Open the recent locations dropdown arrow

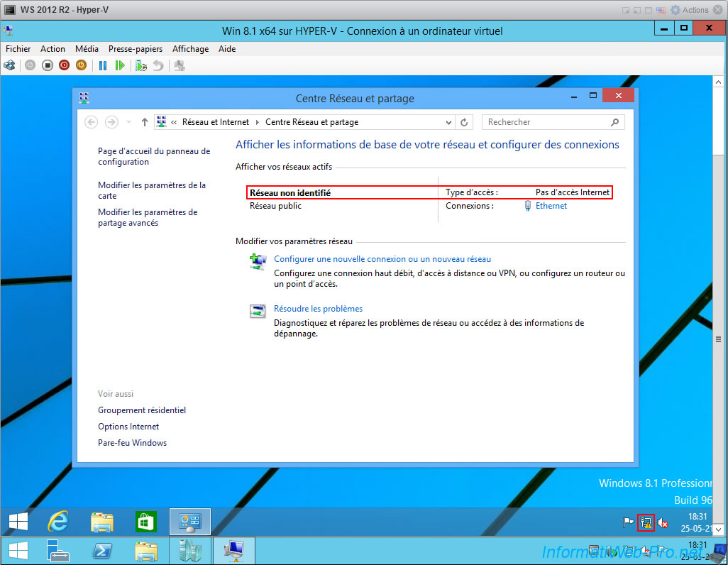pos(128,122)
